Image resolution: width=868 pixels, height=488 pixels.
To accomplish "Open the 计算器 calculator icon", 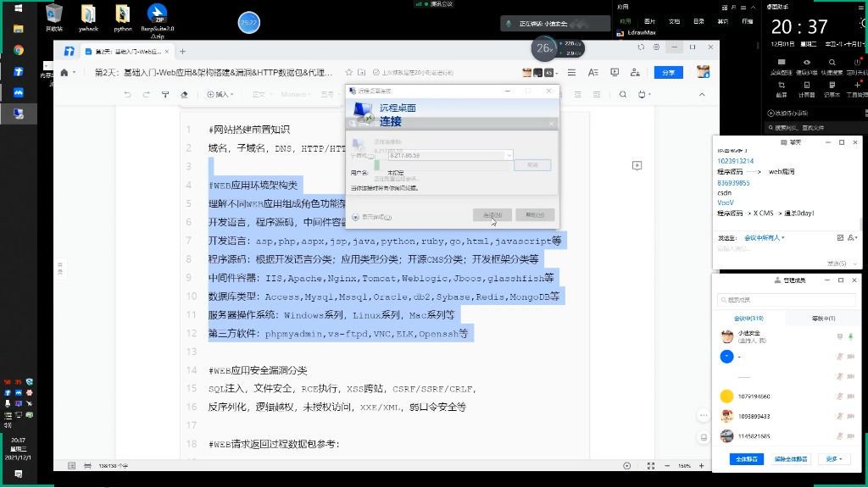I will click(807, 88).
